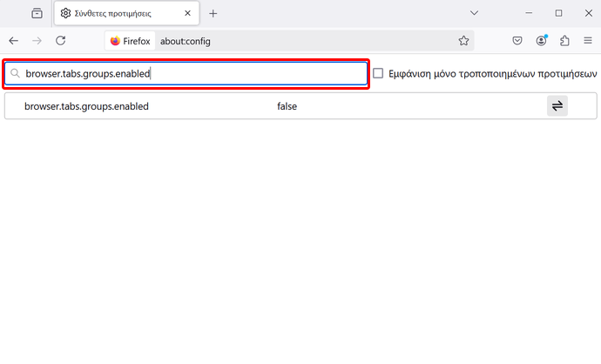Open the hamburger application menu

pos(588,41)
